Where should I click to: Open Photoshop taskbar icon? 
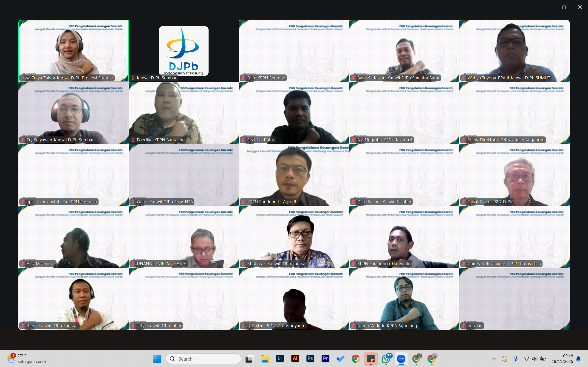coord(310,359)
